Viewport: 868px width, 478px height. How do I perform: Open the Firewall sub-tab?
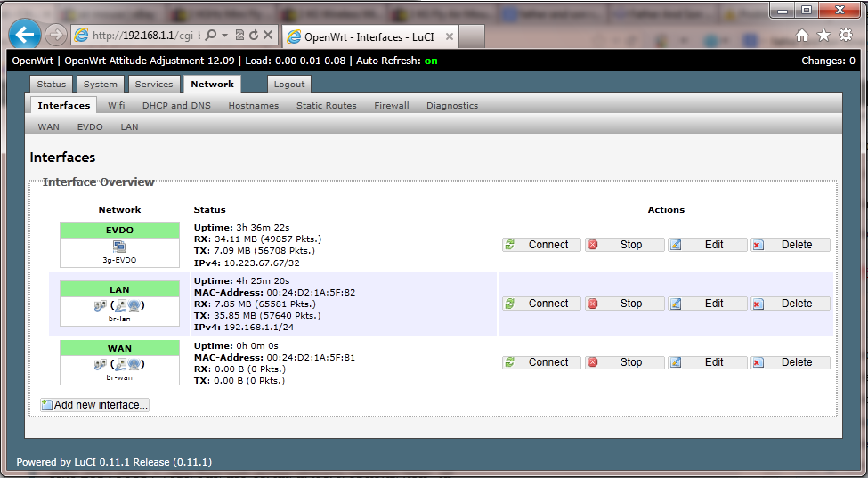tap(392, 105)
